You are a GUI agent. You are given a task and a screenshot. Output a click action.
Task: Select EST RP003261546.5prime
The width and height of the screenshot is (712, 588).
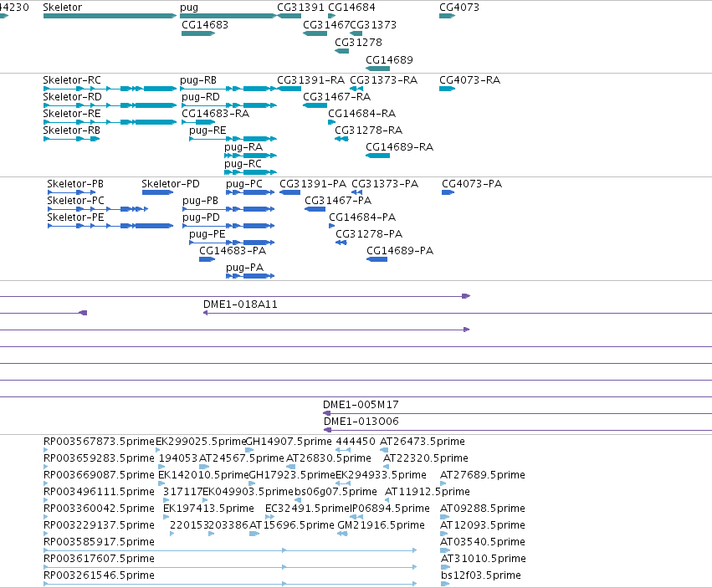click(x=99, y=575)
